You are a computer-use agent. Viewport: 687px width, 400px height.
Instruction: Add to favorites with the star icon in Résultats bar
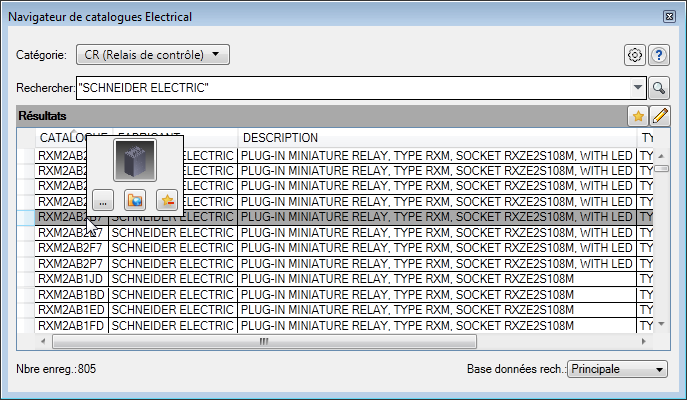[638, 116]
